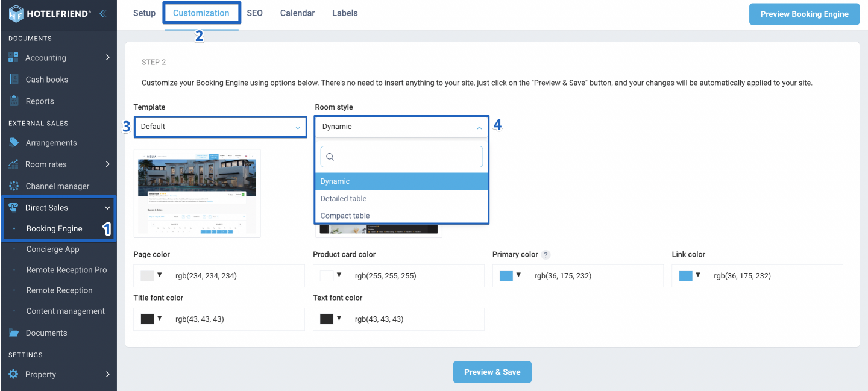Click the Direct Sales icon
The width and height of the screenshot is (868, 391).
[x=13, y=208]
